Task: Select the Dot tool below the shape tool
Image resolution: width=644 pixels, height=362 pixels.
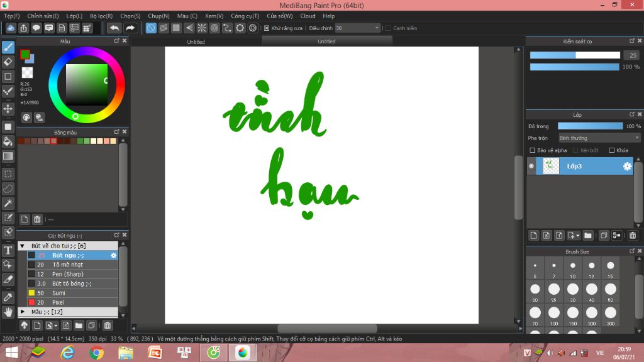Action: [x=8, y=91]
